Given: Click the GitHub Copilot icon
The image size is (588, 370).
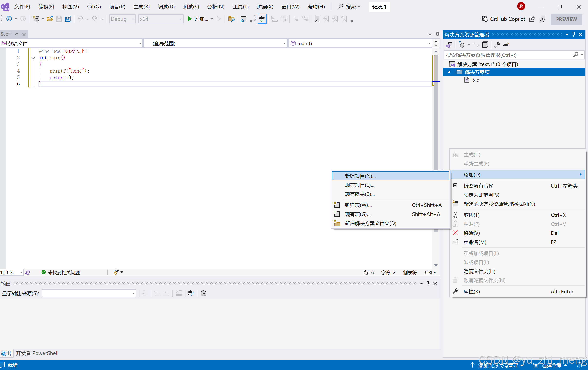Looking at the screenshot, I should [484, 19].
